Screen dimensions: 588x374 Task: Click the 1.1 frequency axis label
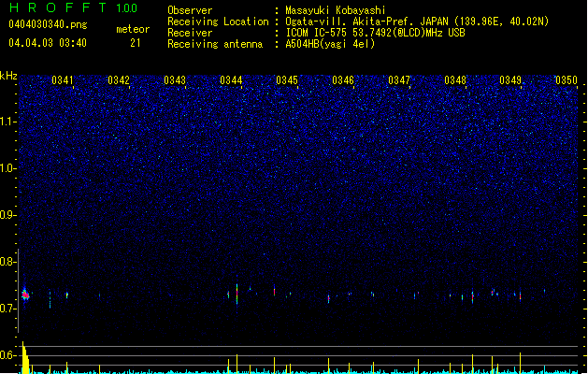pyautogui.click(x=7, y=122)
